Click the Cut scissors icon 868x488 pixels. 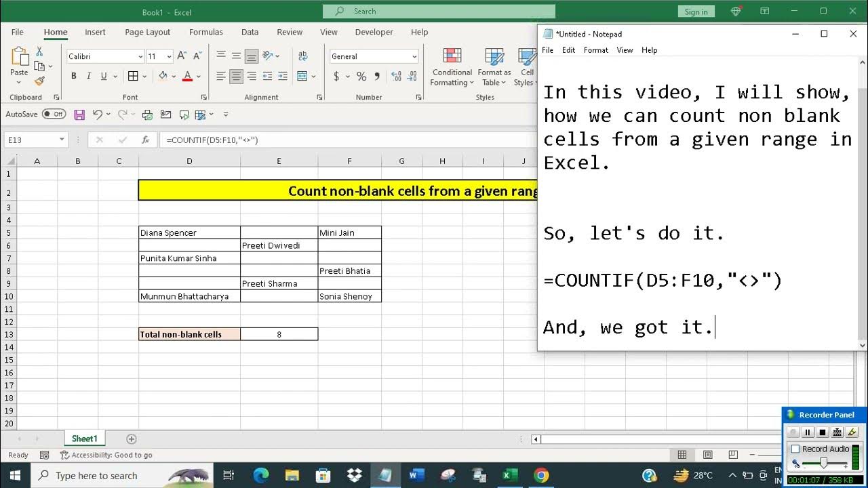click(39, 52)
